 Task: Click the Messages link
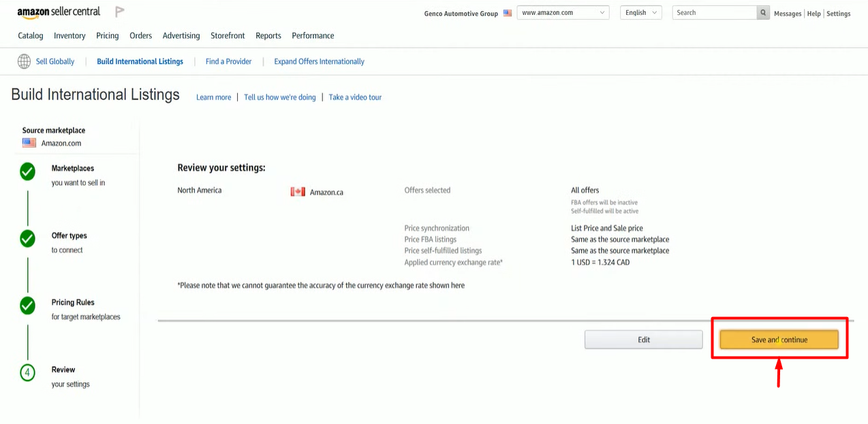click(788, 14)
